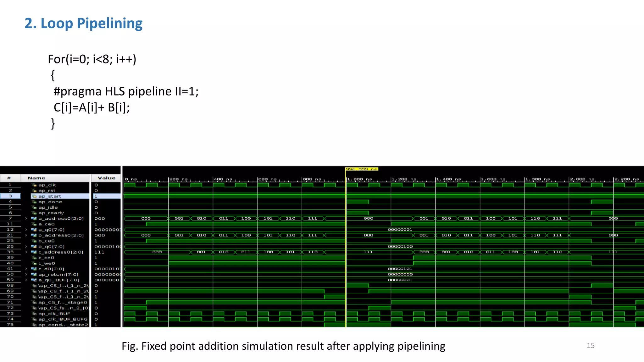Click the Name column header

pos(55,178)
